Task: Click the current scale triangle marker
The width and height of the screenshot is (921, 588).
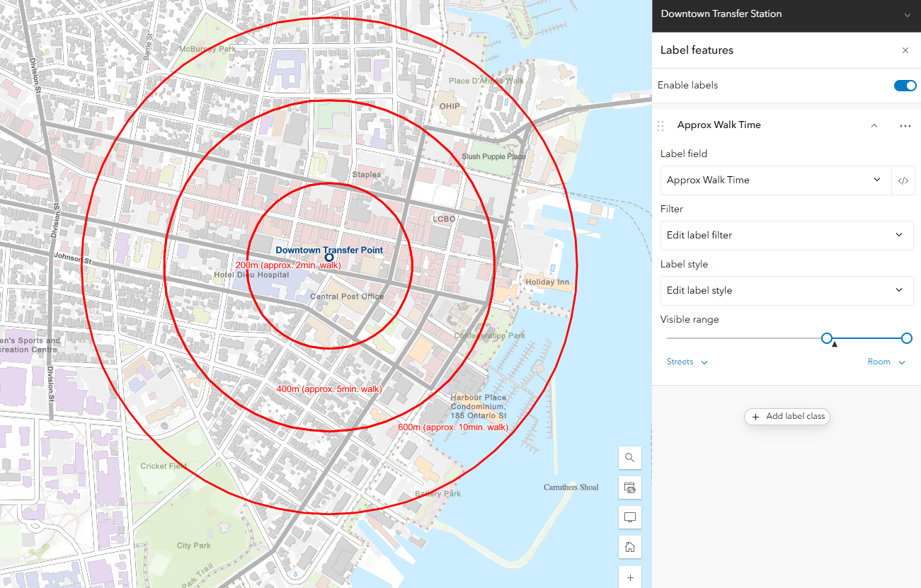Action: coord(834,345)
